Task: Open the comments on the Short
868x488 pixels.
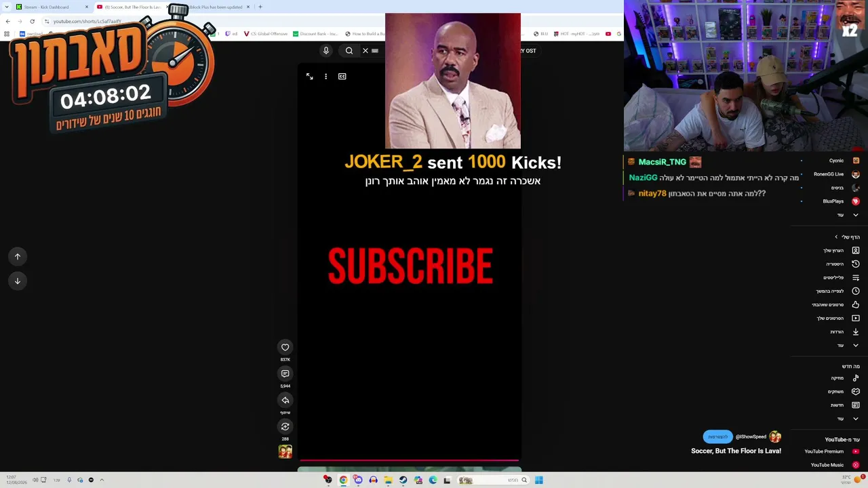Action: pyautogui.click(x=285, y=373)
